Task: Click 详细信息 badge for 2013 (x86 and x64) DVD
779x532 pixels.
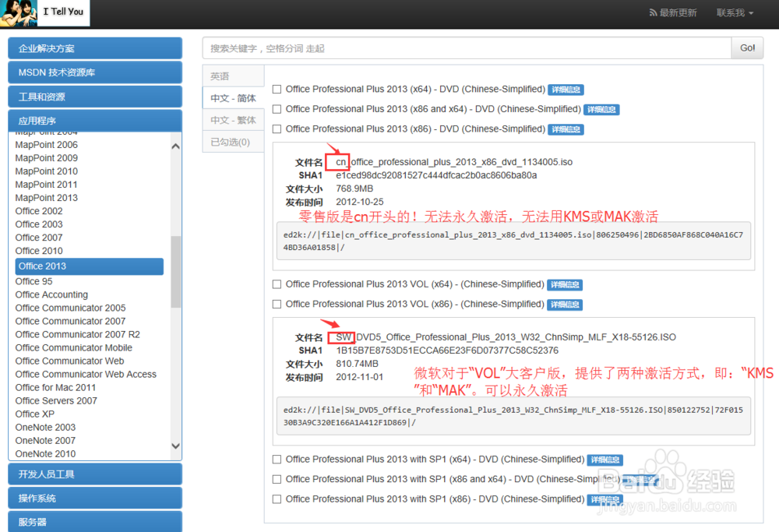Action: coord(601,110)
